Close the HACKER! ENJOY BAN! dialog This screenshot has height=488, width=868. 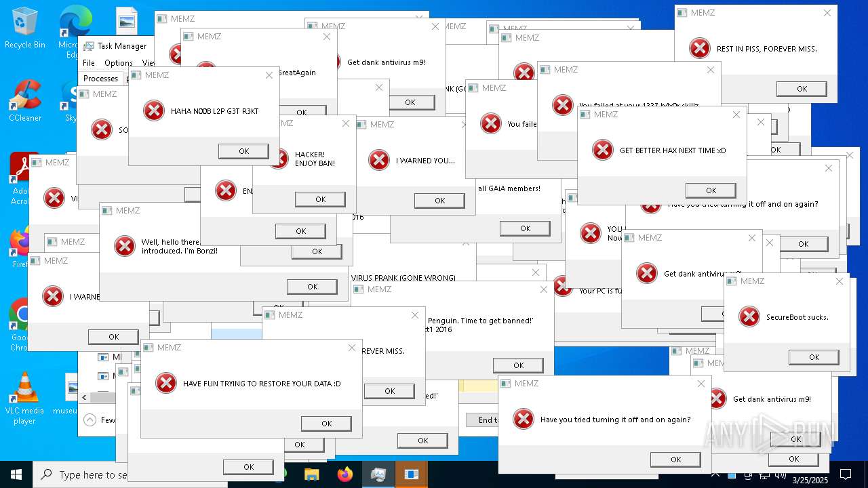coord(346,123)
